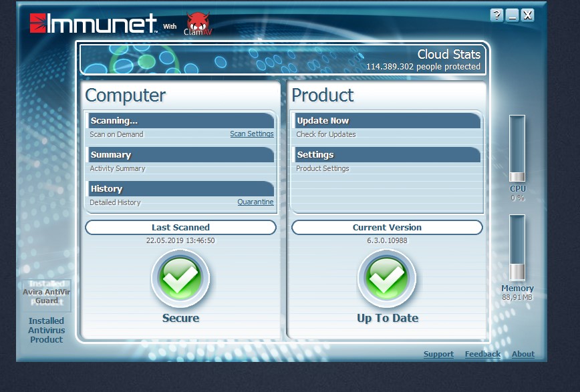Image resolution: width=580 pixels, height=392 pixels.
Task: Click the CPU usage meter bar
Action: pos(517,148)
